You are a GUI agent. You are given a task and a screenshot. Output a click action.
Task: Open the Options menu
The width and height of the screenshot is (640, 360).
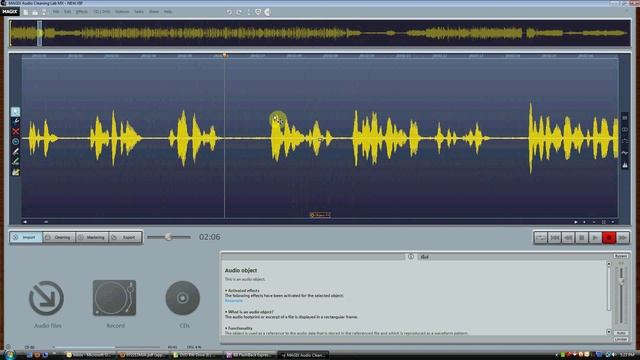click(x=122, y=12)
